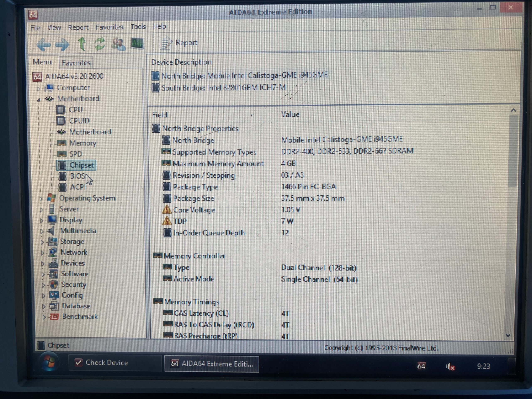Image resolution: width=532 pixels, height=399 pixels.
Task: Select the Active Mode row
Action: 260,279
